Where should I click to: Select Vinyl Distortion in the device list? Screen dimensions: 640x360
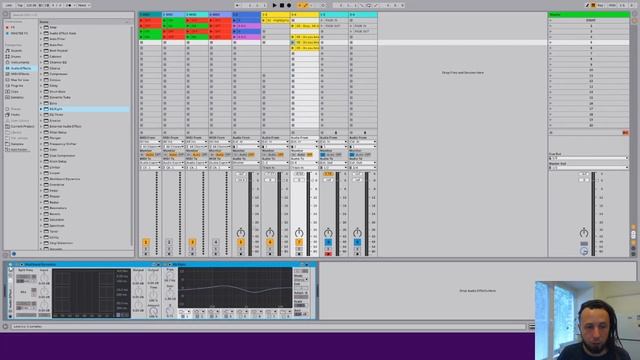[x=61, y=243]
